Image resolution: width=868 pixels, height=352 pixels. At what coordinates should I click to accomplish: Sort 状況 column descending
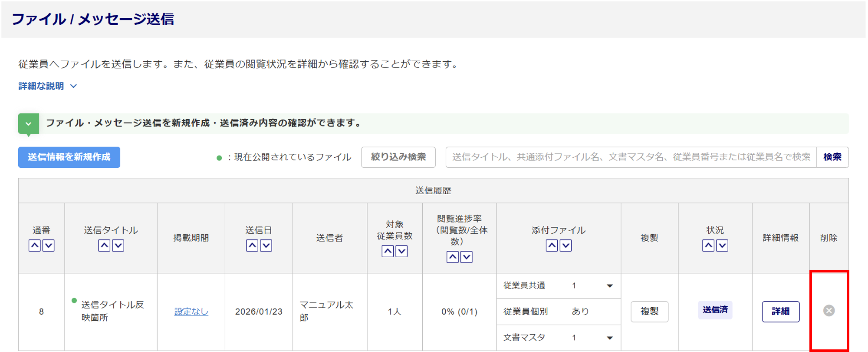(722, 246)
